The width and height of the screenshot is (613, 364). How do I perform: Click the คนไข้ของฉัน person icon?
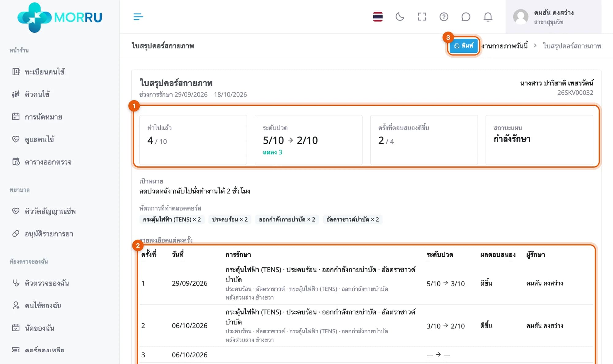coord(16,305)
